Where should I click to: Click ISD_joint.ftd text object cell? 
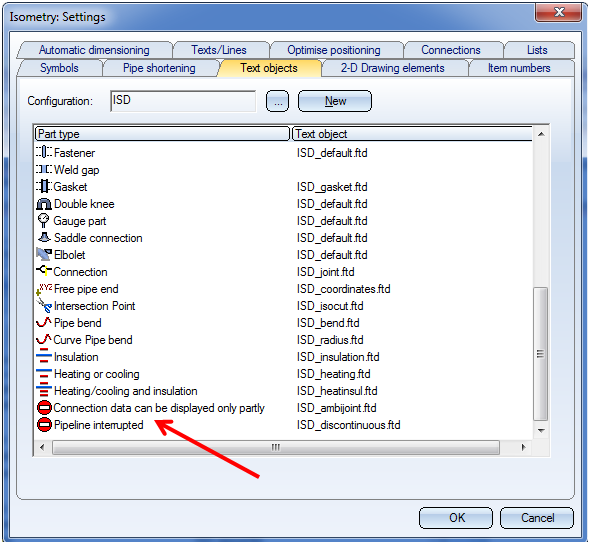tap(325, 272)
